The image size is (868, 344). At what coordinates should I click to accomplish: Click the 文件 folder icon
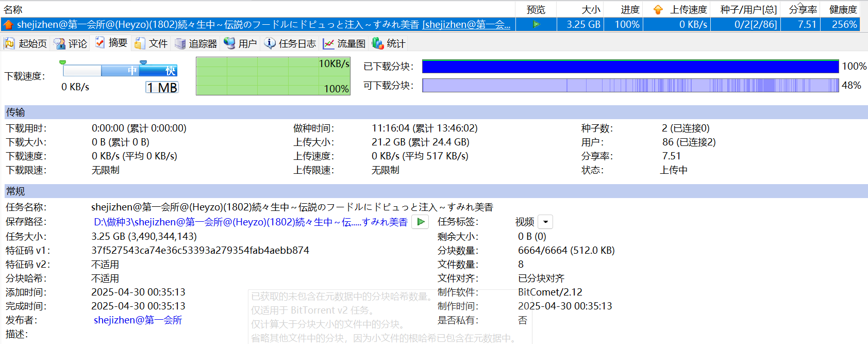click(x=140, y=43)
